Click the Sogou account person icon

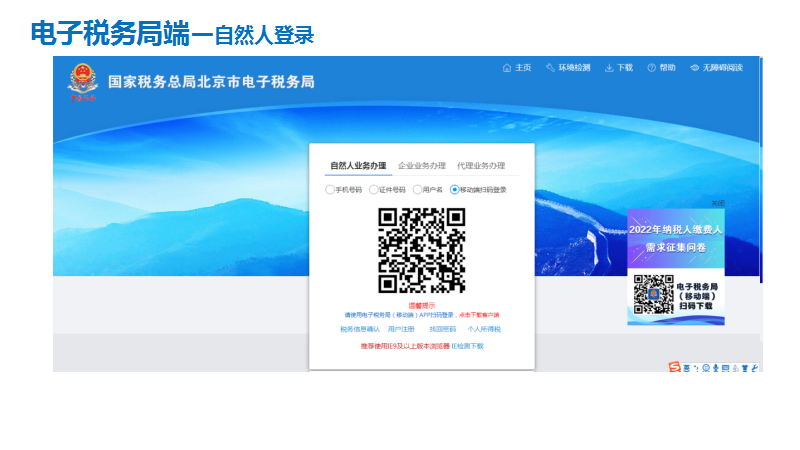(x=735, y=368)
